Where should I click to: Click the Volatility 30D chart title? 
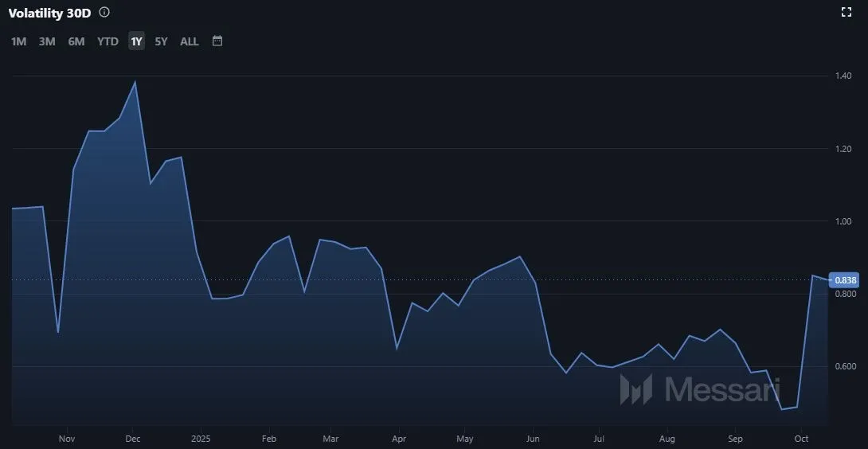[51, 13]
